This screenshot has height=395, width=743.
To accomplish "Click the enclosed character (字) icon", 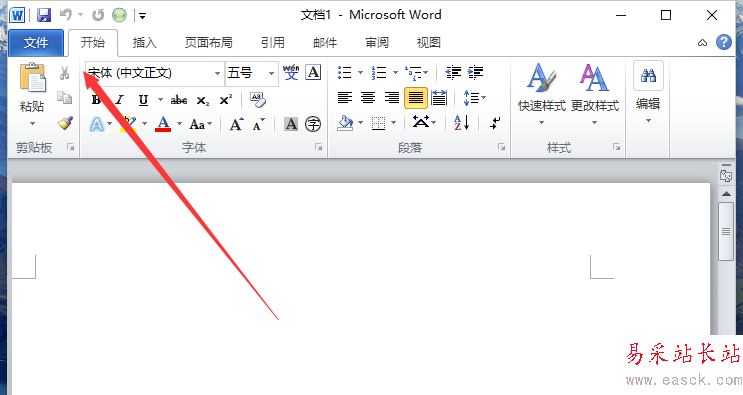I will pyautogui.click(x=313, y=124).
